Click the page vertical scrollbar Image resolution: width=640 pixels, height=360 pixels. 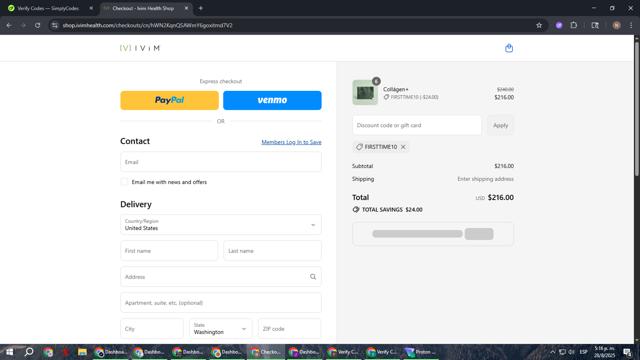coord(636,108)
